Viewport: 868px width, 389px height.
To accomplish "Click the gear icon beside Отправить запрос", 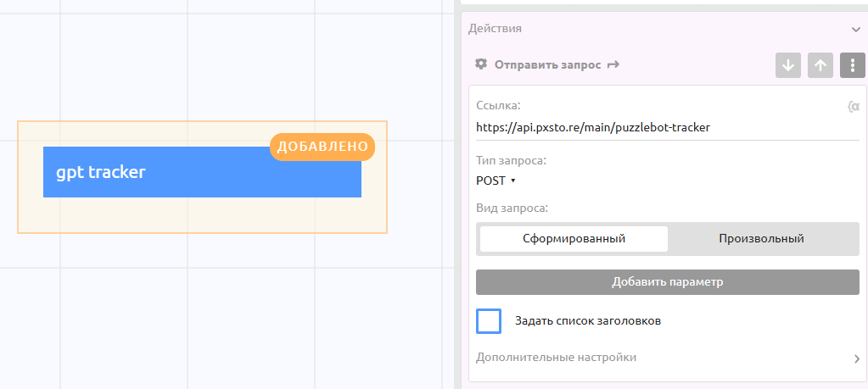I will [x=481, y=64].
